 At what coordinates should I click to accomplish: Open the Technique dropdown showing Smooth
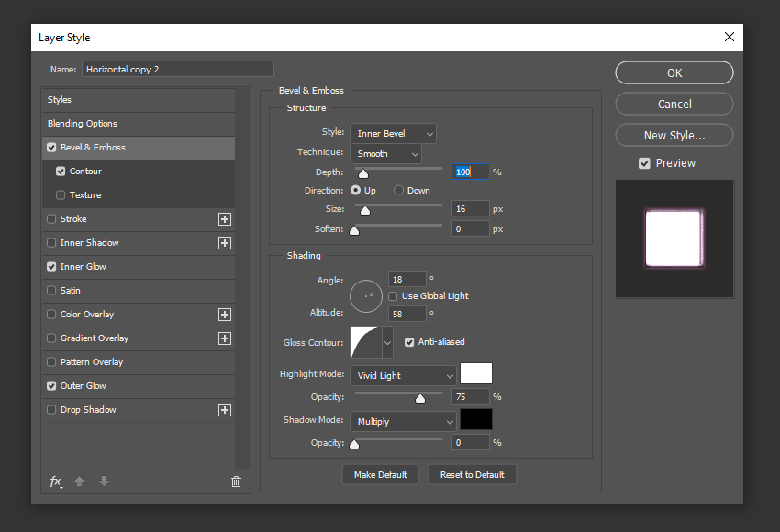(385, 153)
